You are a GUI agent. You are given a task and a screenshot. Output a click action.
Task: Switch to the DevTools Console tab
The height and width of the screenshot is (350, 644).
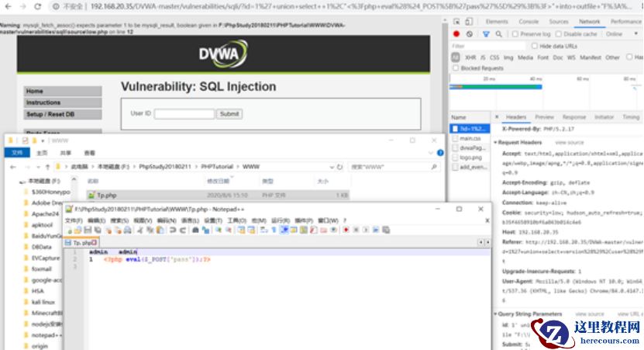529,22
